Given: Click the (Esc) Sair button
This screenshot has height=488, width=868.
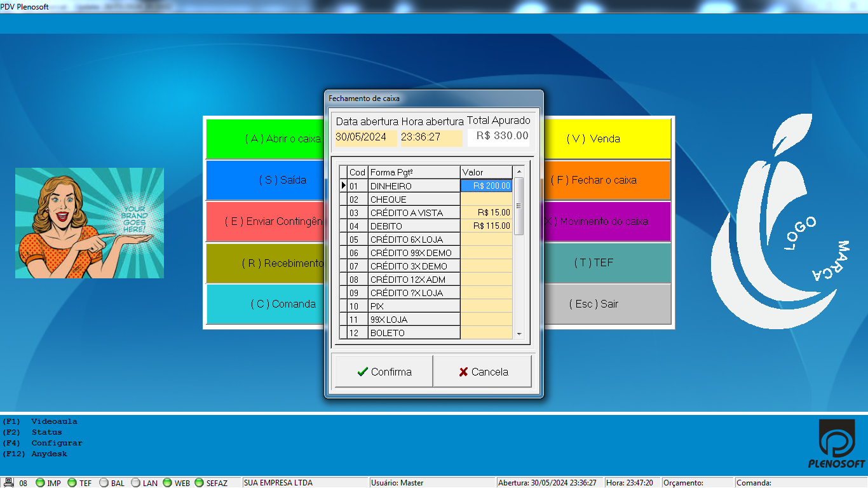Looking at the screenshot, I should (607, 304).
